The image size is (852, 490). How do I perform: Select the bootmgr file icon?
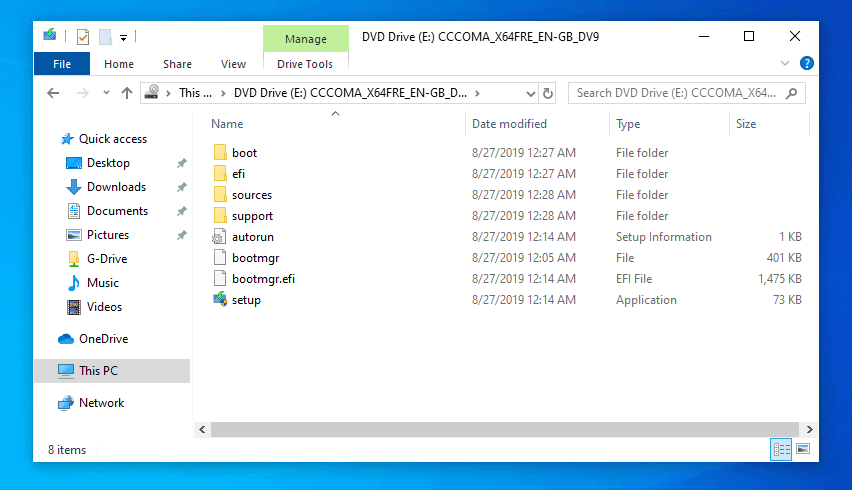[x=220, y=257]
